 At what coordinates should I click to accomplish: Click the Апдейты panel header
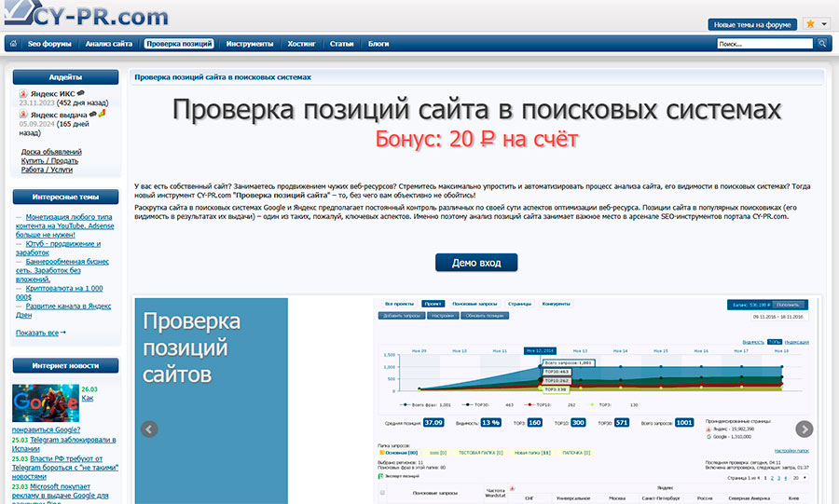[65, 77]
